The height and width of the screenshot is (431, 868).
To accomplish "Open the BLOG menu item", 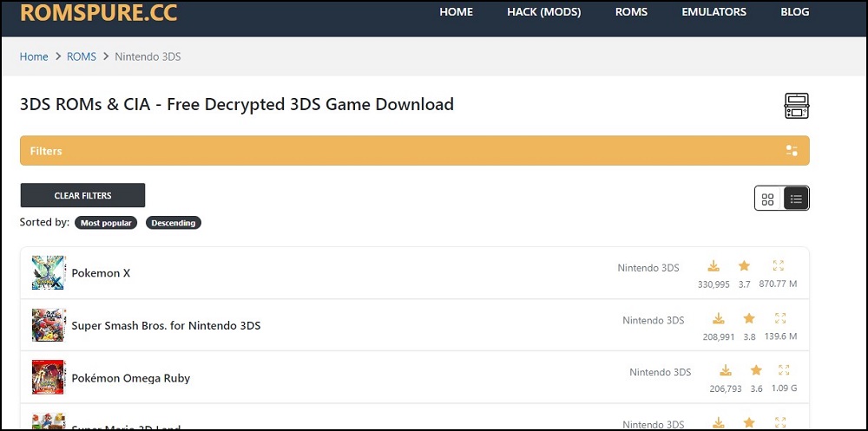I will (x=795, y=11).
